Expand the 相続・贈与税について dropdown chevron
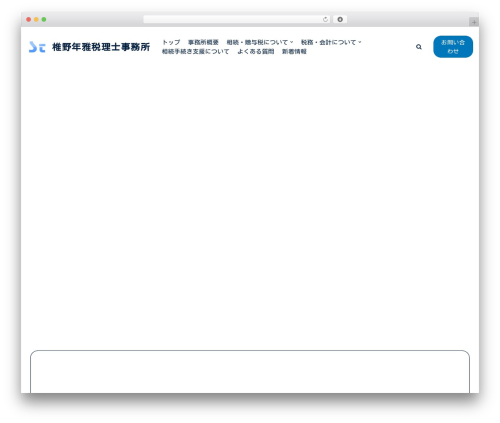 click(291, 42)
